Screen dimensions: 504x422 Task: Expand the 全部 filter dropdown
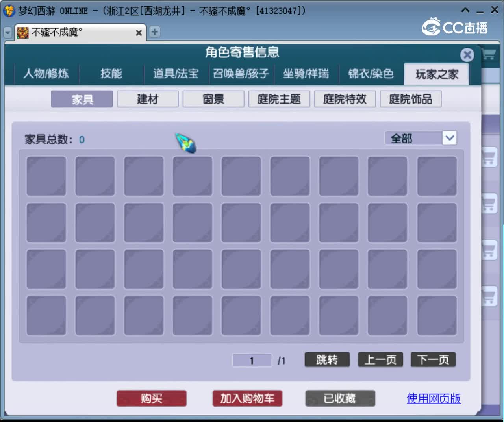[449, 138]
